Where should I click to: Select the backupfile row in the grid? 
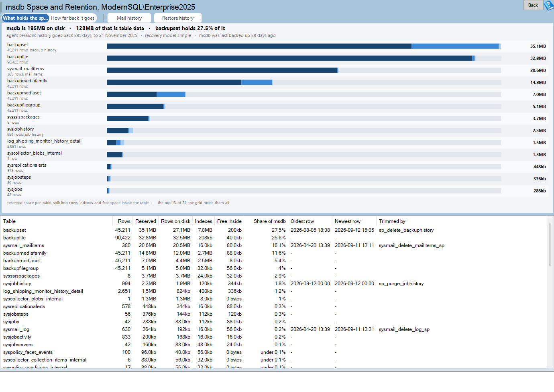tap(274, 238)
